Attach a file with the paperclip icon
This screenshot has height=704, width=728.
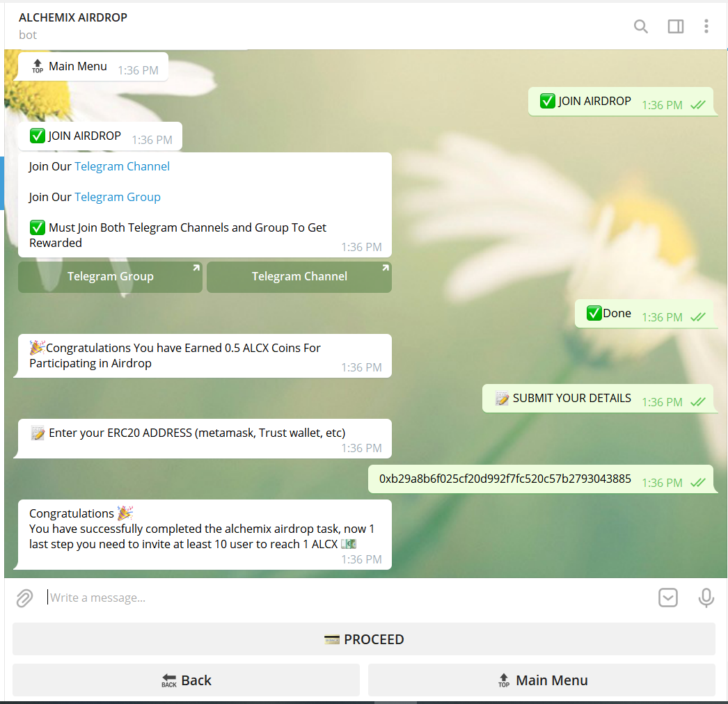pyautogui.click(x=24, y=598)
